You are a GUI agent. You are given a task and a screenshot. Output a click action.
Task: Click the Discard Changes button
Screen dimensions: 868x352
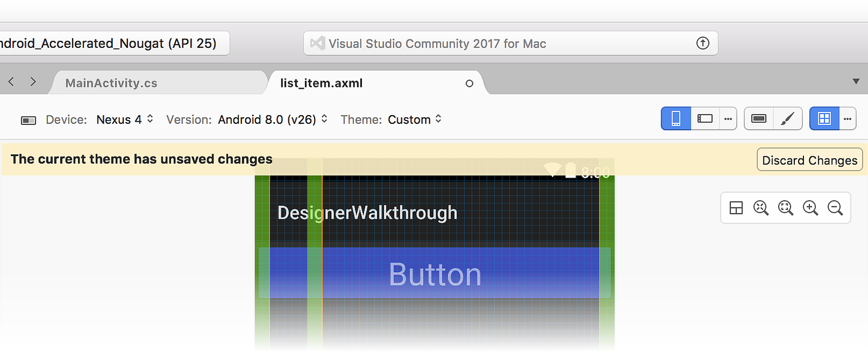[809, 160]
